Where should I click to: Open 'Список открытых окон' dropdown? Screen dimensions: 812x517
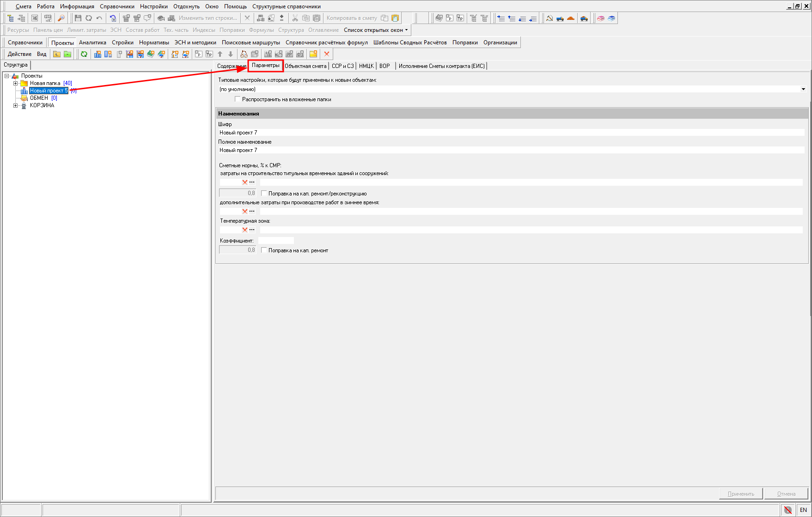click(376, 30)
